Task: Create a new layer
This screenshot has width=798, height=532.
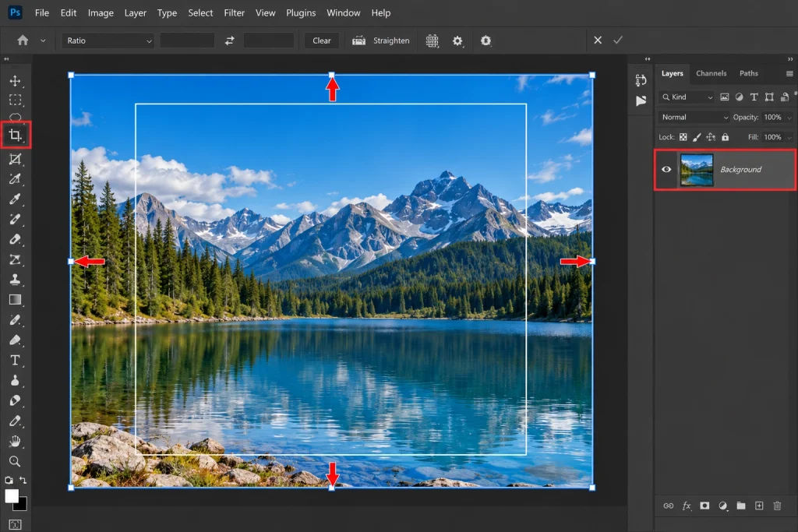Action: tap(759, 506)
